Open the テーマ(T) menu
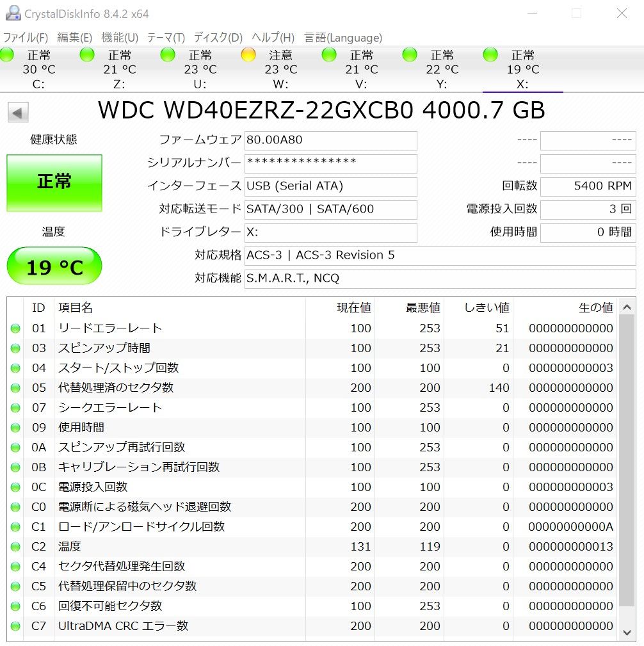 pyautogui.click(x=166, y=38)
